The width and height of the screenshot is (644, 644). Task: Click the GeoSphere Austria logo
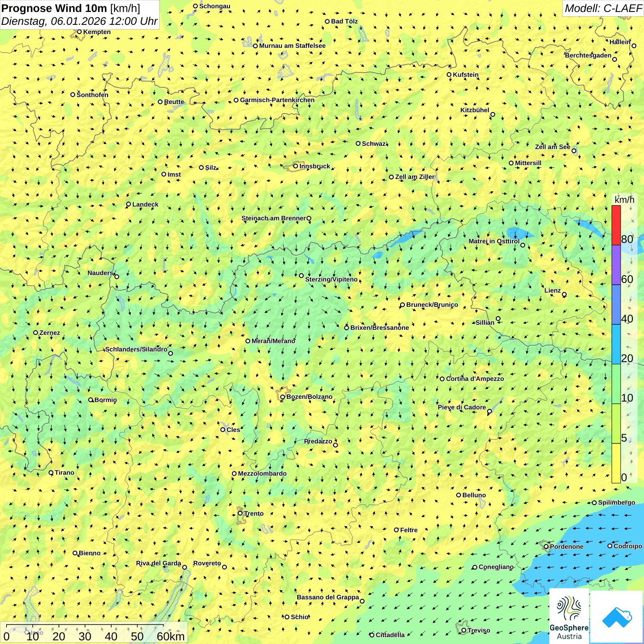tap(569, 615)
